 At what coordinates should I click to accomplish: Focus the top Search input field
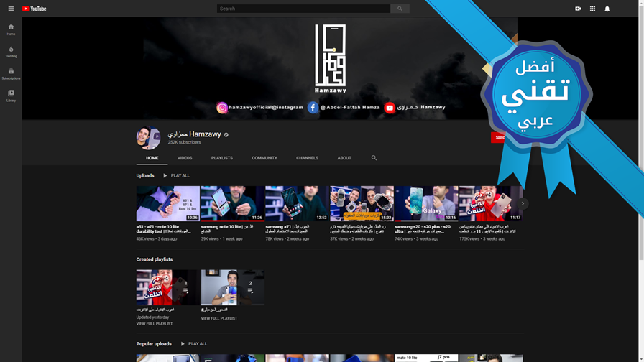pos(303,9)
